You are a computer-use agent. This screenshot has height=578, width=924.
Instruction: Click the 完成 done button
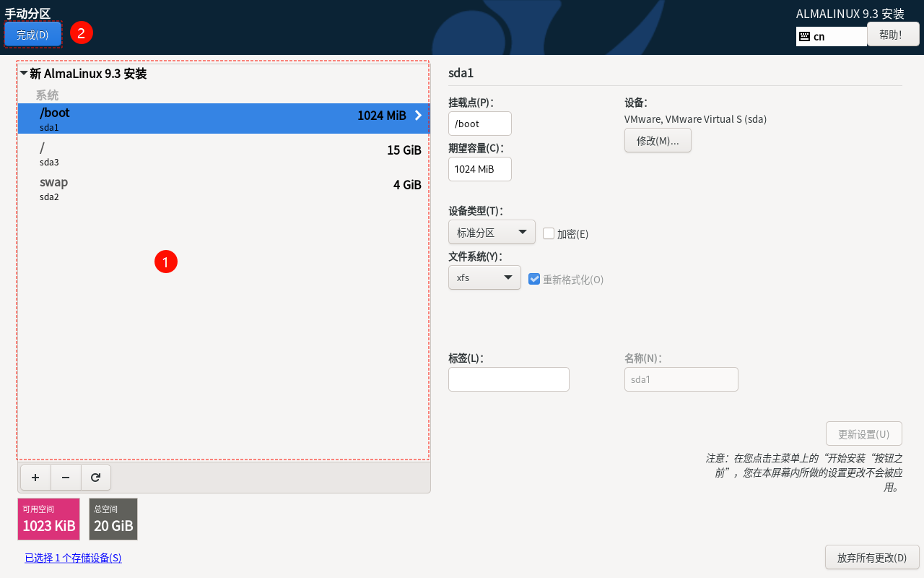click(x=32, y=35)
